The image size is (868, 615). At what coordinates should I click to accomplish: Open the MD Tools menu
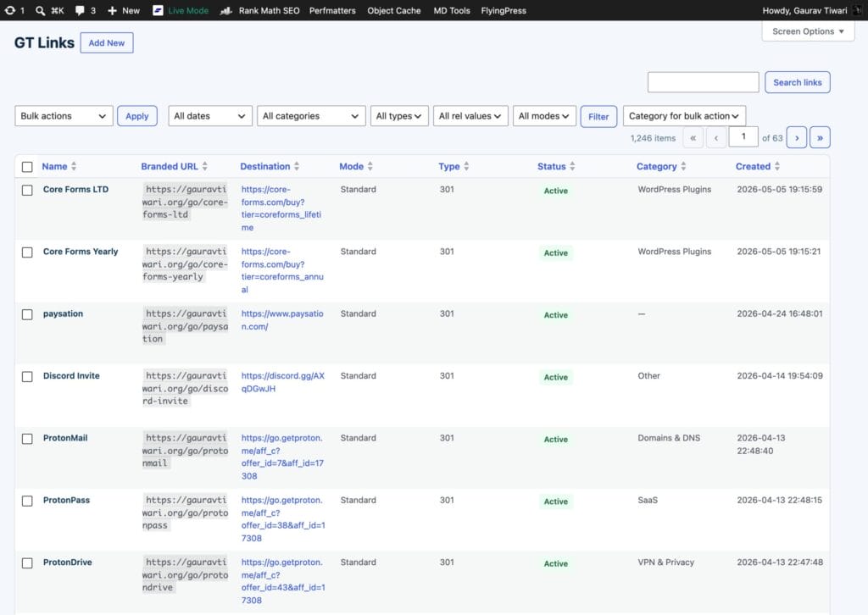point(452,10)
